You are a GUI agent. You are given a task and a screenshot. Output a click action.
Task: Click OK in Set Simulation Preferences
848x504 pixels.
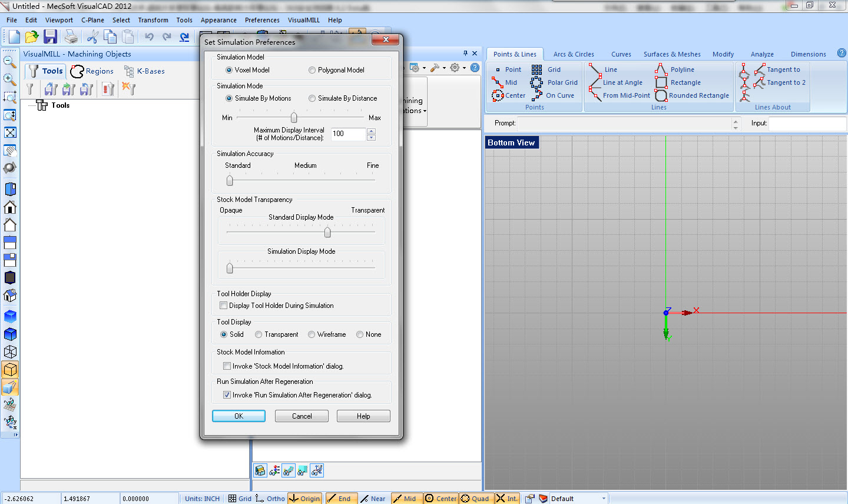(238, 416)
